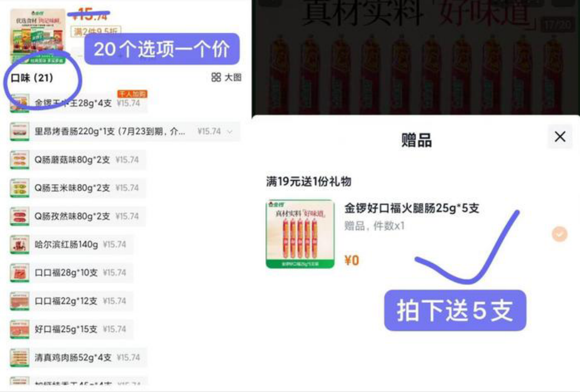The image size is (580, 392).
Task: Select flavor 里昂烤香肠220g*1支
Action: pos(125,132)
